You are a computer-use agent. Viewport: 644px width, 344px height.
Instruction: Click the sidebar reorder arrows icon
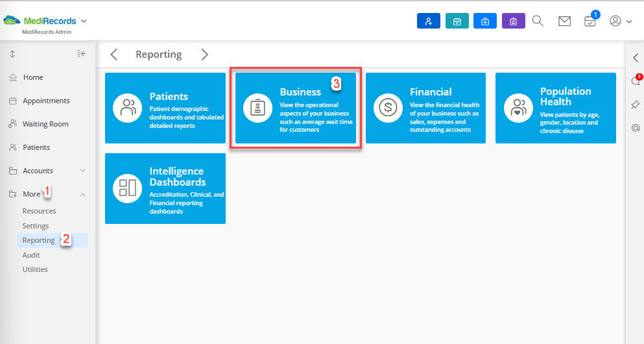12,54
